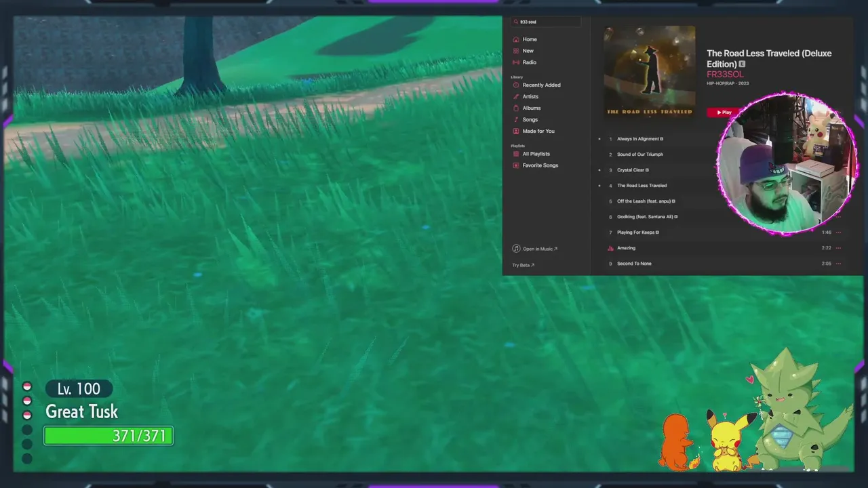Screen dimensions: 868x488
Task: Click the Great Tusk HP bar 371/371
Action: pos(108,436)
